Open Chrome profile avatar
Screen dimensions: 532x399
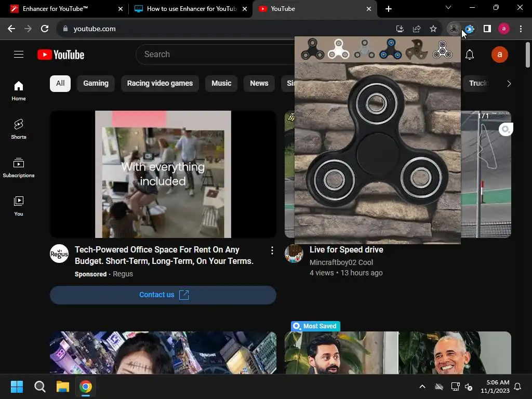click(504, 29)
